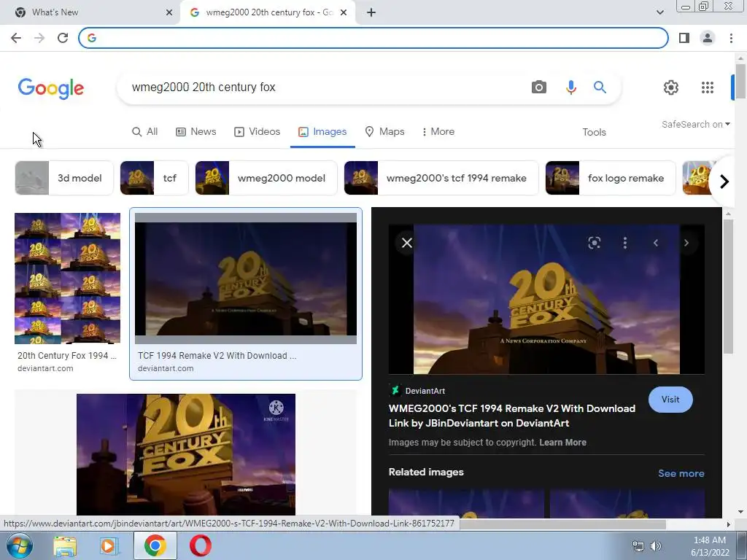Select the Images tab

(x=322, y=132)
